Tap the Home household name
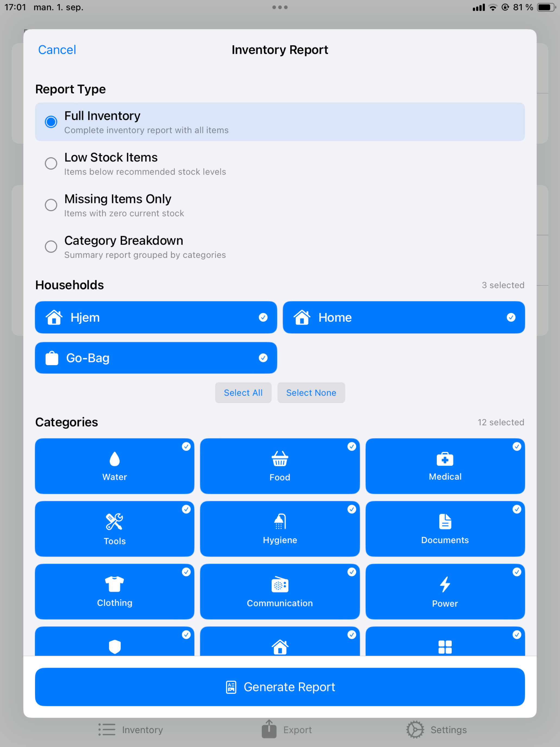 pyautogui.click(x=335, y=317)
